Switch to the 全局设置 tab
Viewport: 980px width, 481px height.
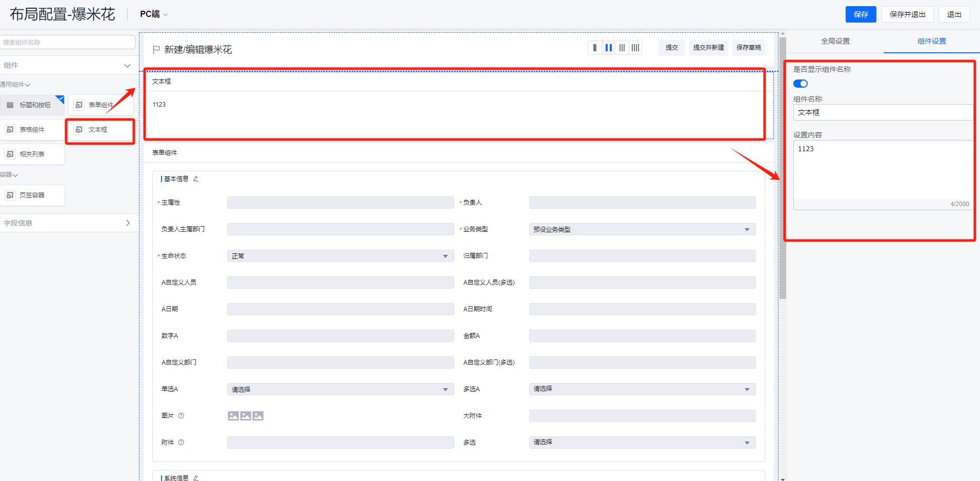[835, 41]
